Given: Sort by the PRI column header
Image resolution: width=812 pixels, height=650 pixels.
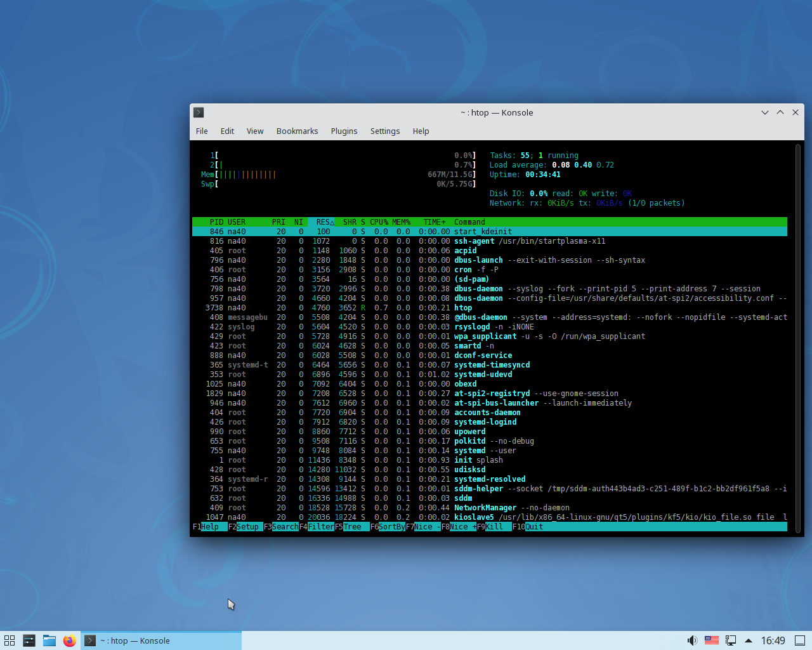Looking at the screenshot, I should 278,222.
